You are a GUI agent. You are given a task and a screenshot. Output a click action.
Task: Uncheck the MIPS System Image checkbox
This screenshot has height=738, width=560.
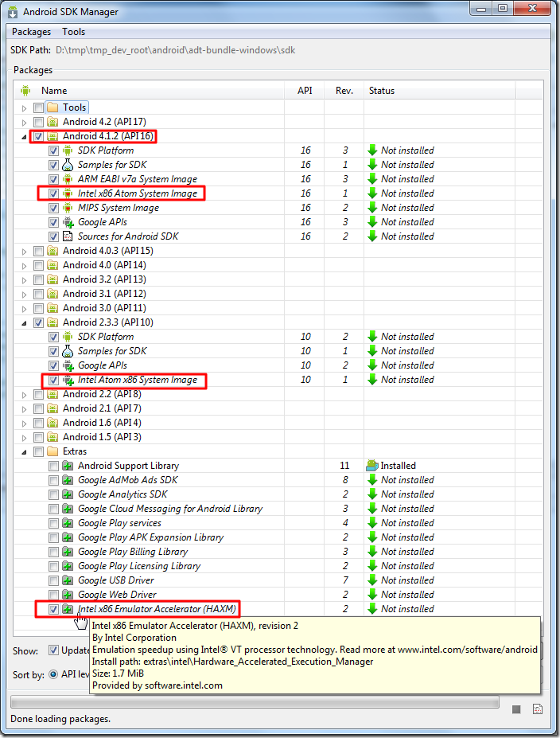coord(53,208)
